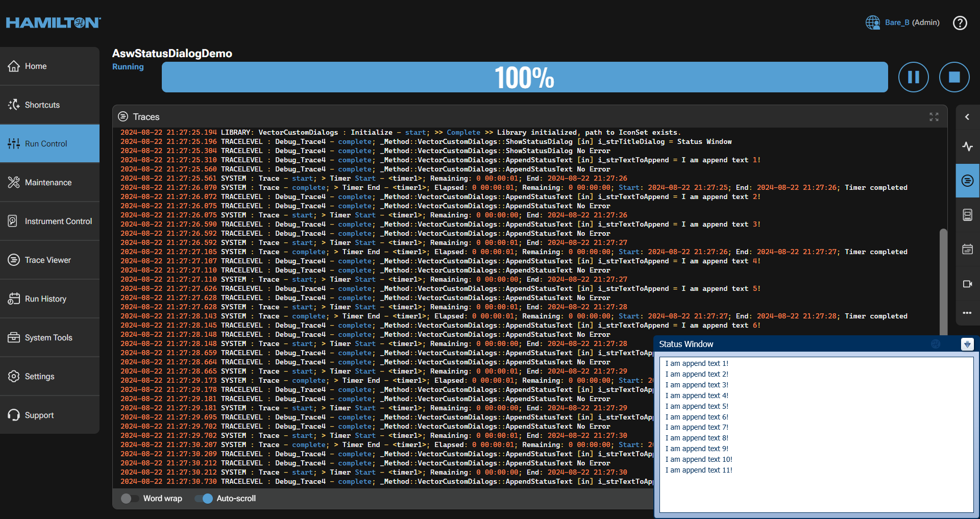
Task: Click 'I am append text 11!' line
Action: click(699, 470)
